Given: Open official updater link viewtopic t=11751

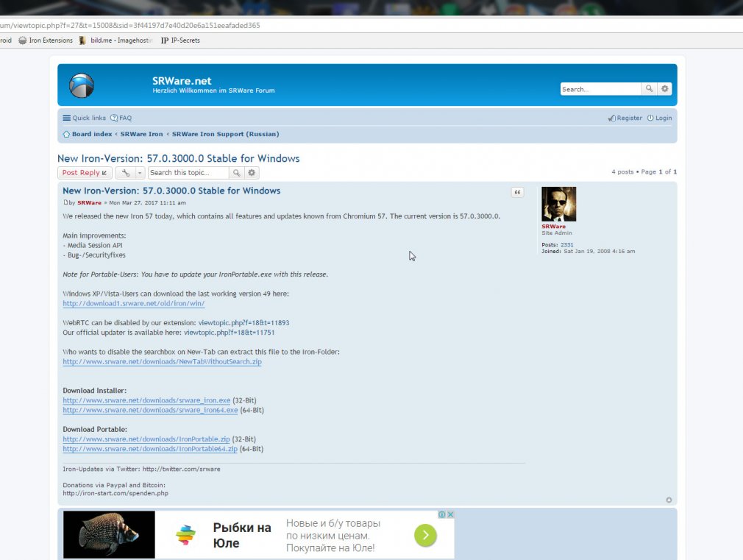Looking at the screenshot, I should point(229,333).
